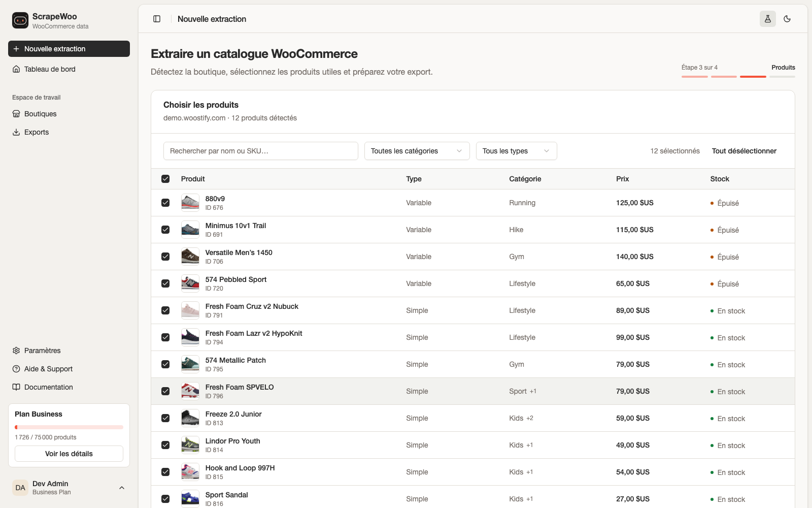Image resolution: width=812 pixels, height=508 pixels.
Task: Click the Plan Business usage progress bar
Action: [x=69, y=427]
